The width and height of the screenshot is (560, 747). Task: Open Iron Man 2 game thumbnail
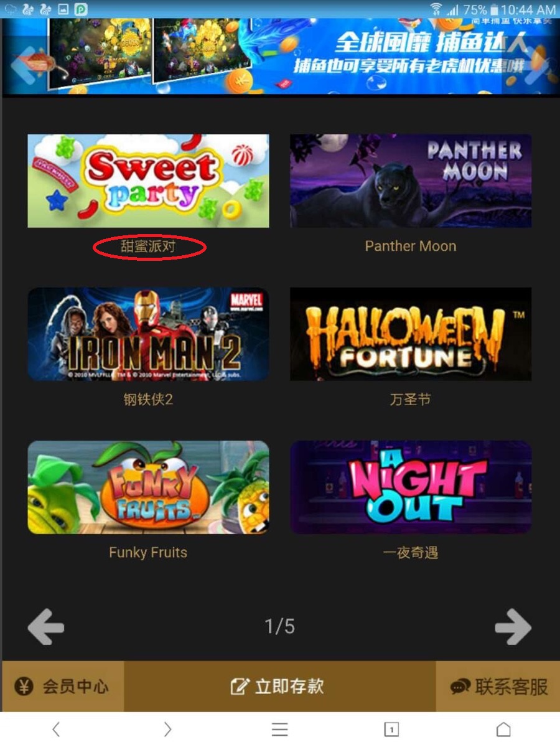(148, 334)
